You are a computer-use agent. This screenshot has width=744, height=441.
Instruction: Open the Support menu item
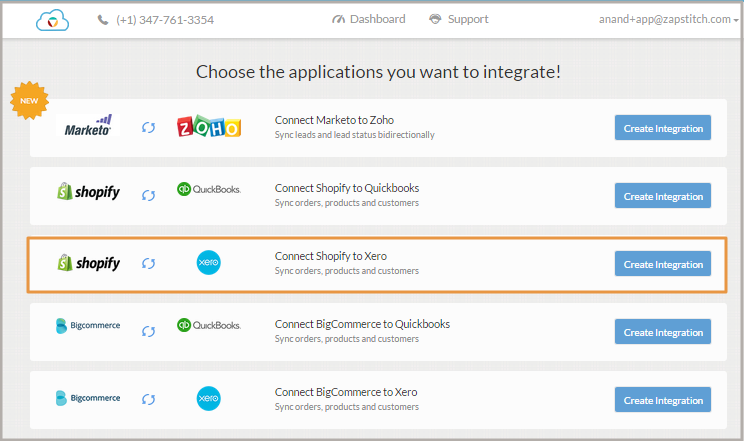(x=458, y=19)
